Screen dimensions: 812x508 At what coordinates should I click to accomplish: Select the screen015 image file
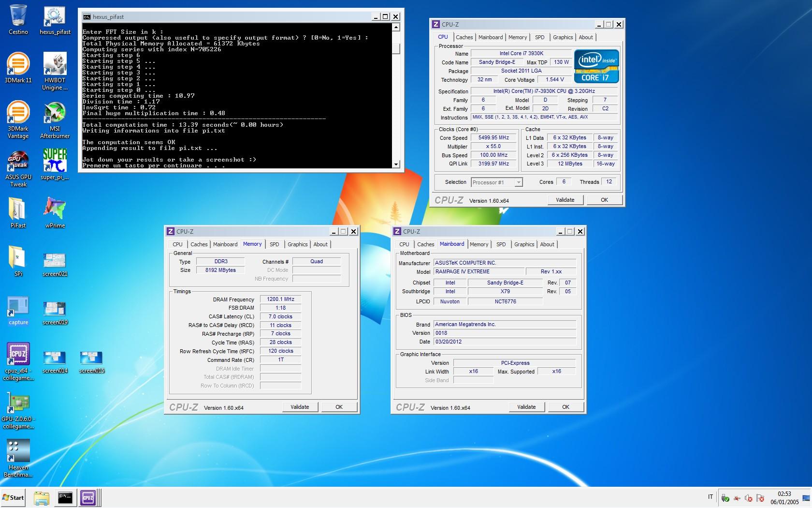pos(91,362)
